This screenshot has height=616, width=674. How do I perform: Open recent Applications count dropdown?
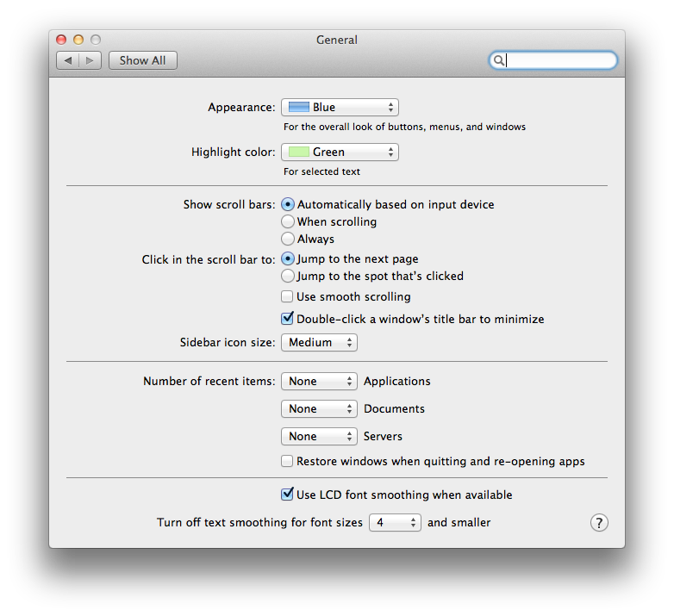click(x=320, y=382)
